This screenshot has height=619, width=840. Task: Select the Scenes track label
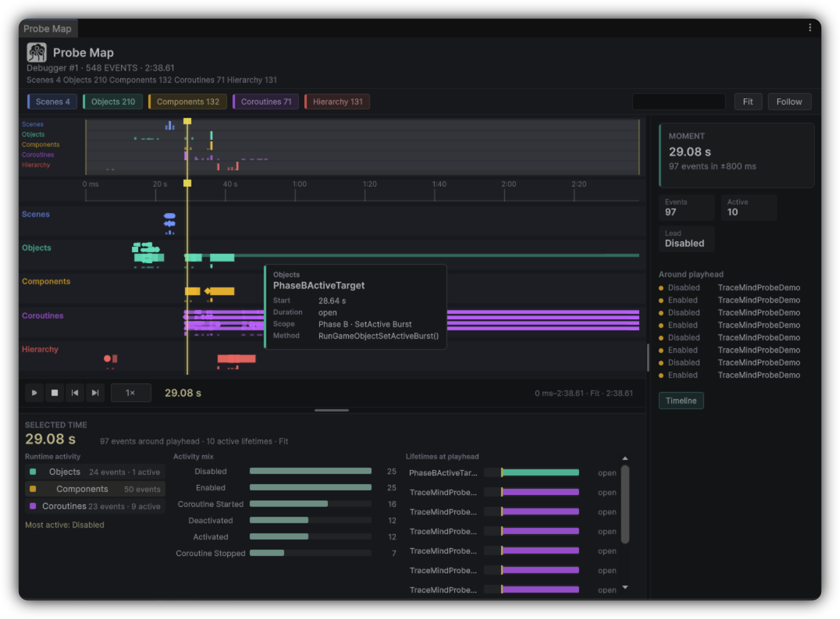point(36,214)
